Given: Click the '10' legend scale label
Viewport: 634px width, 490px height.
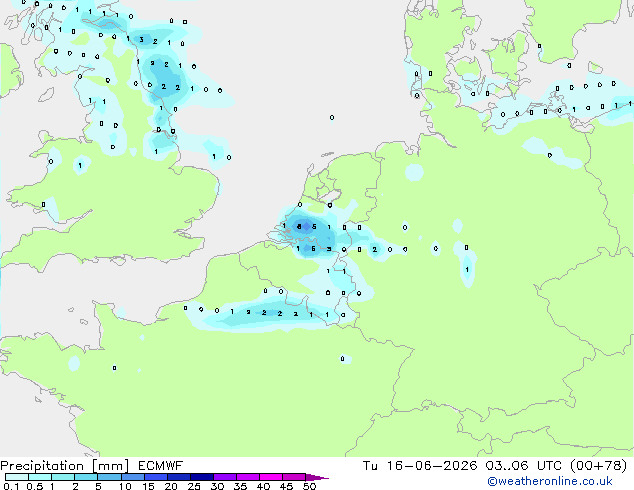Looking at the screenshot, I should click(125, 486).
